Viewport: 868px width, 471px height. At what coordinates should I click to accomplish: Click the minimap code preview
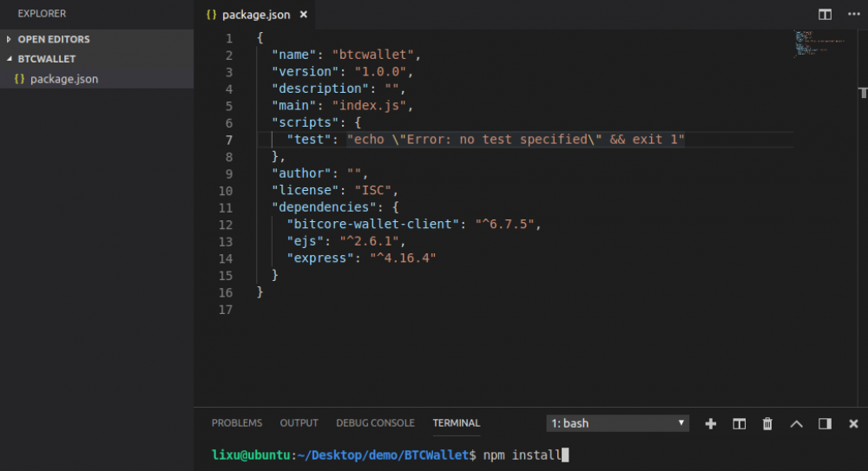[819, 43]
